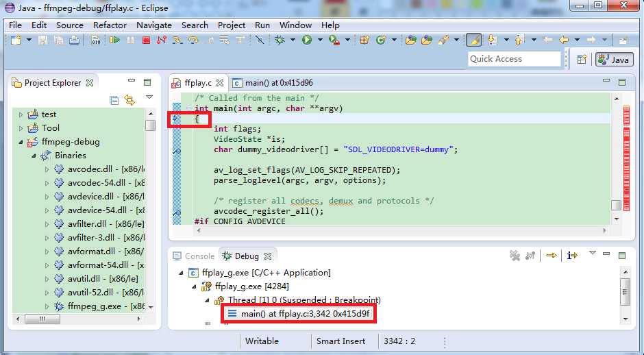Click the Step Over toolbar icon

click(x=193, y=40)
